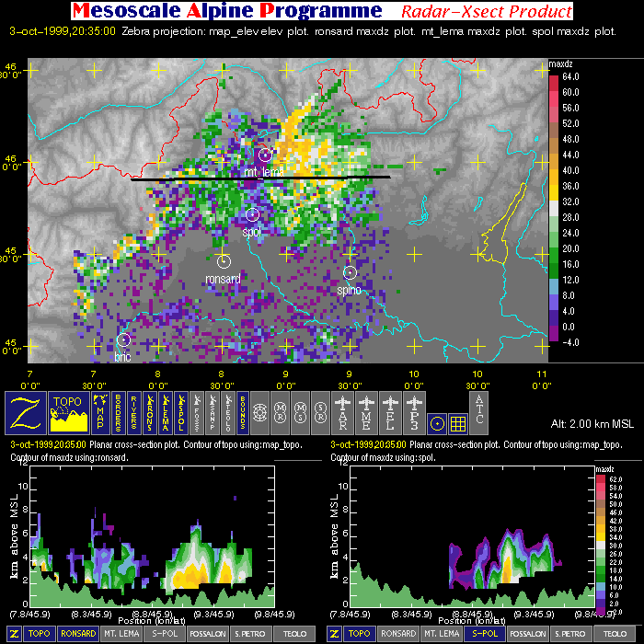Click the grid overlay icon in the main toolbar
The image size is (644, 644).
(457, 422)
